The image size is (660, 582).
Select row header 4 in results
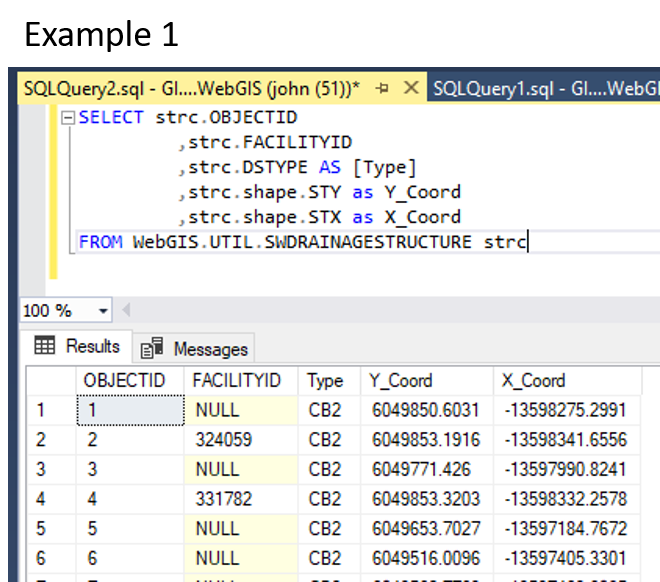pos(51,499)
